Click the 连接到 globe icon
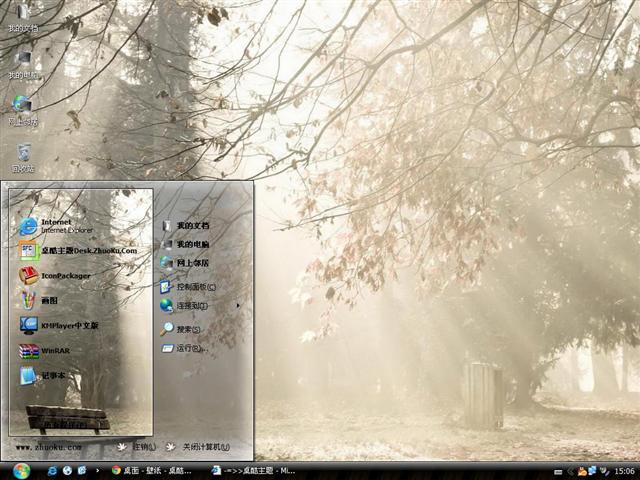The image size is (640, 480). point(166,305)
